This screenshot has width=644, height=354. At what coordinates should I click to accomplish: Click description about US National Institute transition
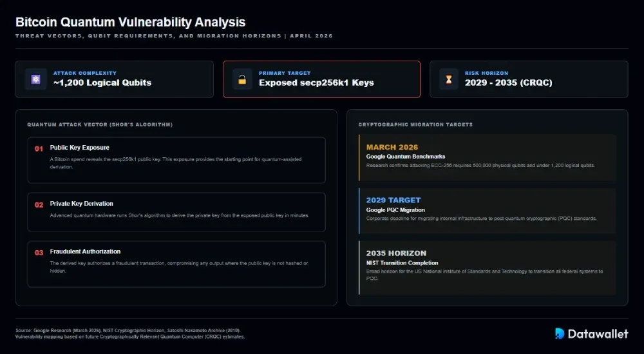coord(485,275)
